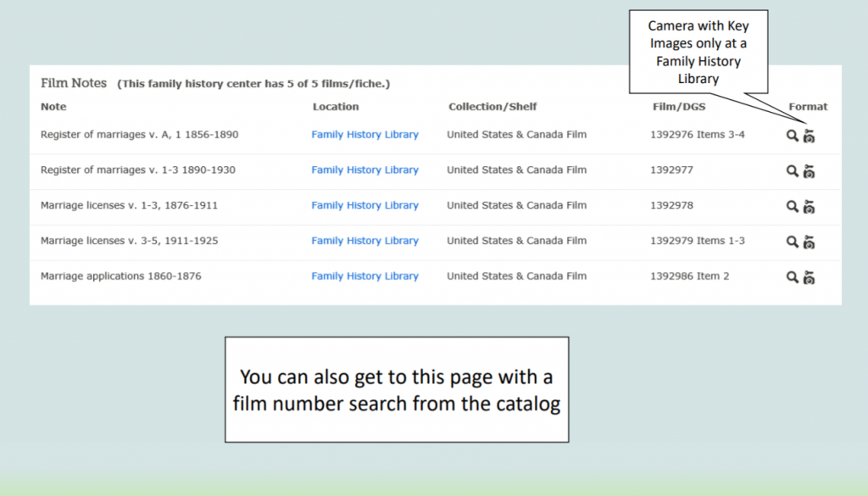Viewport: 868px width, 496px height.
Task: Select magnifying glass in Marriage licenses 1876-1911 row
Action: [x=793, y=207]
